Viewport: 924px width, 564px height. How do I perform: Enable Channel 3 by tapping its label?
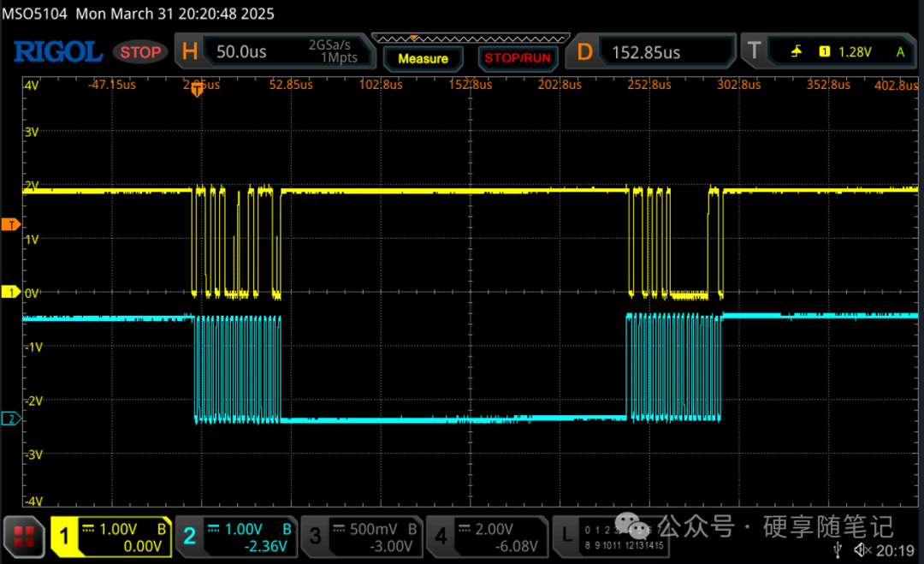tap(315, 535)
